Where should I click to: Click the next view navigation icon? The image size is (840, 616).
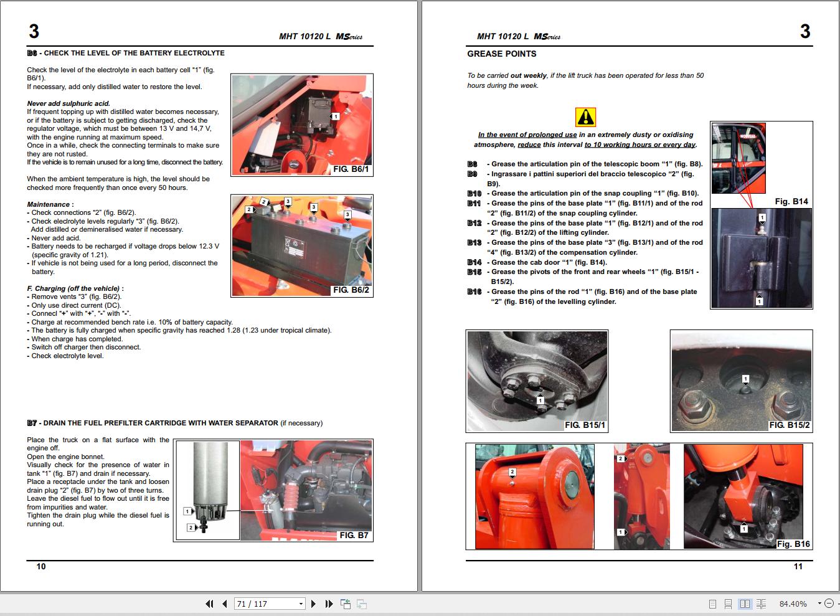coord(361,604)
